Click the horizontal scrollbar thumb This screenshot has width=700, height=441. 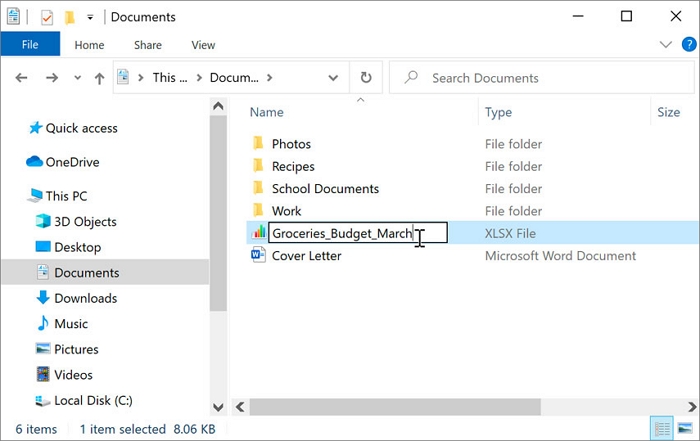tap(395, 407)
